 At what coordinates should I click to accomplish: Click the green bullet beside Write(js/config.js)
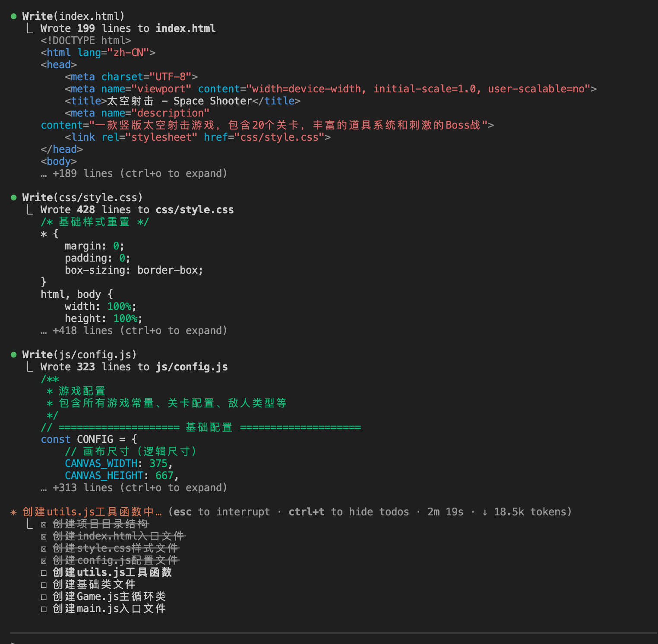click(13, 355)
